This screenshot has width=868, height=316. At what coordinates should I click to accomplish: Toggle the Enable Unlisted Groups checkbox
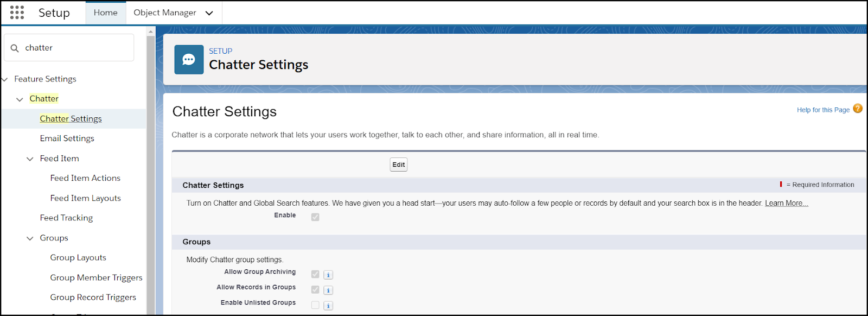315,305
